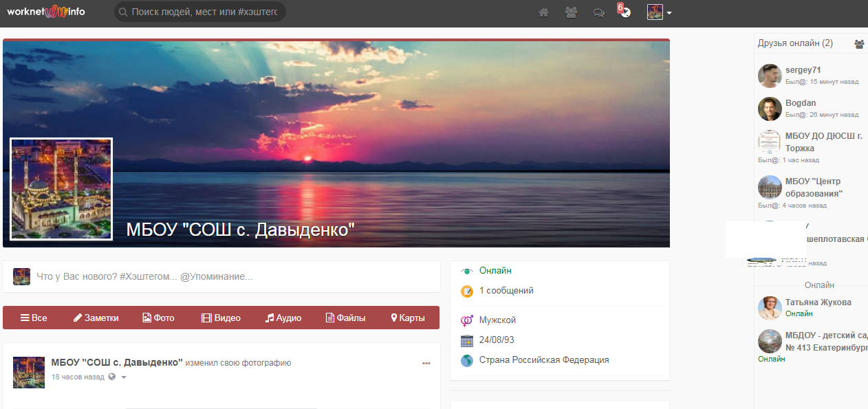Switch to the Фото tab
The height and width of the screenshot is (409, 868).
[x=158, y=318]
